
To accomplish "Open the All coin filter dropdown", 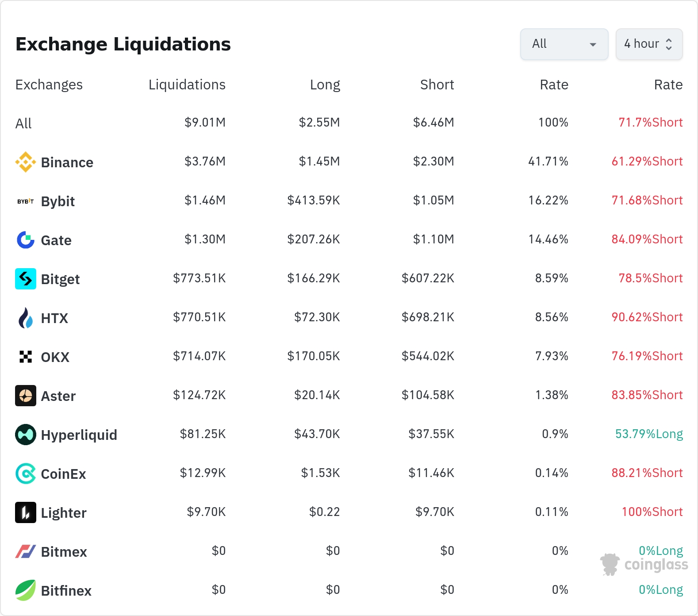I will [x=564, y=44].
